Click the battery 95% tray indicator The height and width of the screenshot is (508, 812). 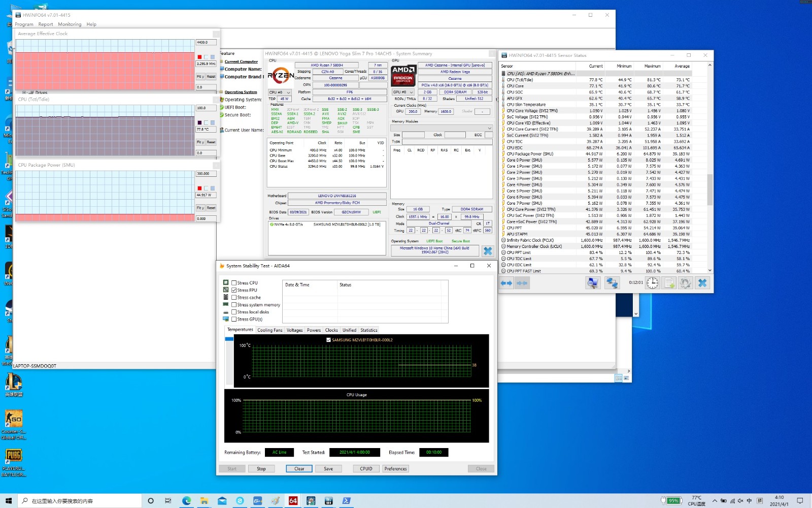[x=671, y=501]
